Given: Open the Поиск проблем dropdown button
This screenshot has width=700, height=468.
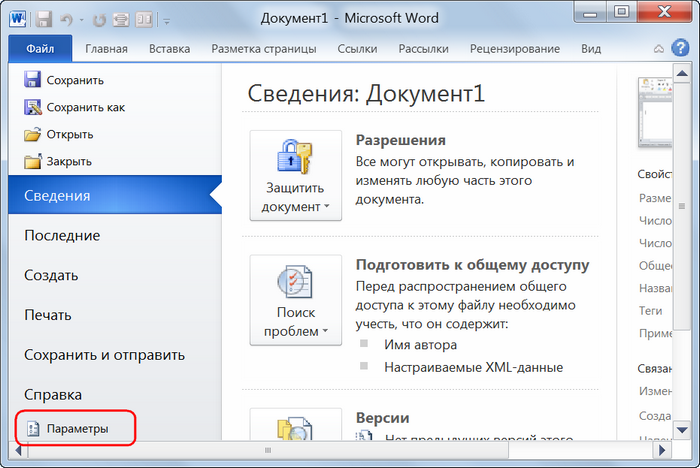Looking at the screenshot, I should (x=296, y=300).
